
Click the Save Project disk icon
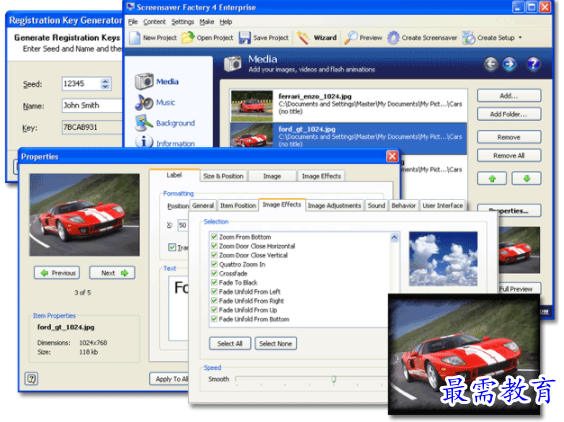[x=245, y=38]
